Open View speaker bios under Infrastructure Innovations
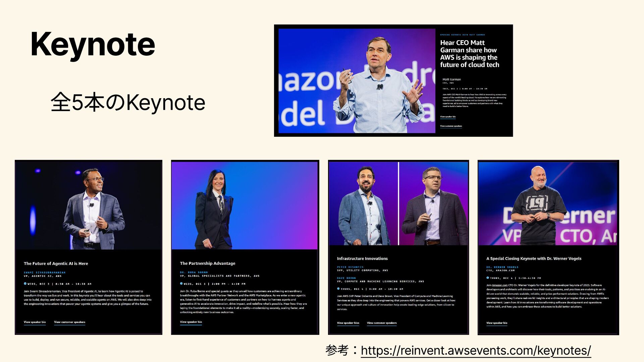Viewport: 644px width, 362px height. 348,323
